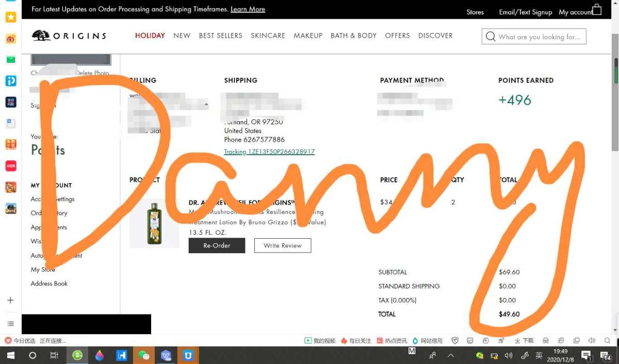Click the blue iD icon in sidebar
Viewport: 619px width, 364px height.
pos(11,81)
